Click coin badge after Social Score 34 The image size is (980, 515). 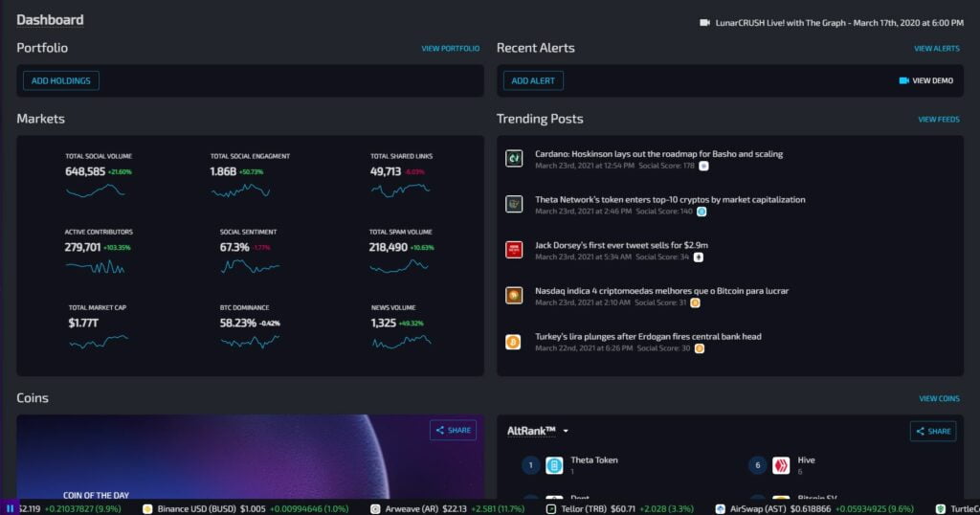pos(698,257)
